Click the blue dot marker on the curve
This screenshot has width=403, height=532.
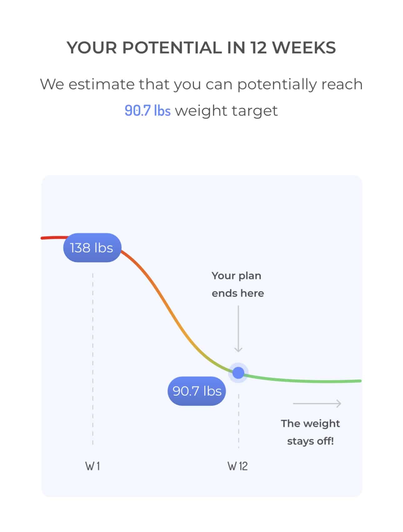coord(238,373)
